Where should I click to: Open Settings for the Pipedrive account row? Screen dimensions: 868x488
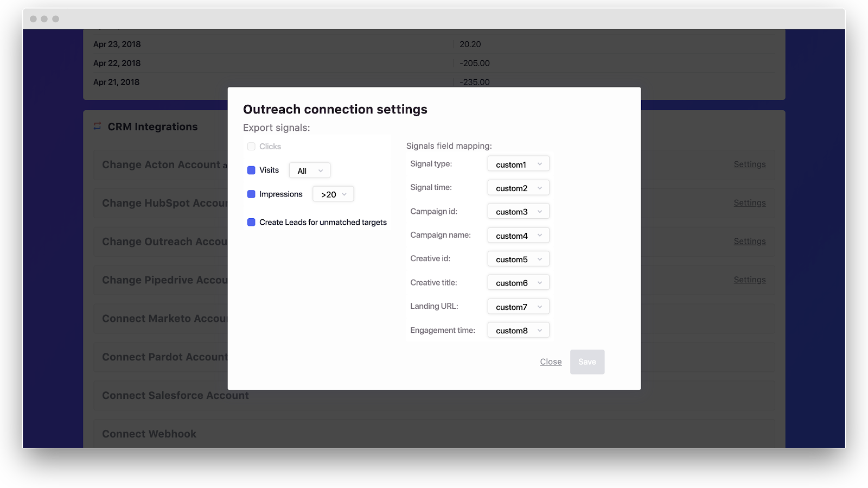click(749, 280)
